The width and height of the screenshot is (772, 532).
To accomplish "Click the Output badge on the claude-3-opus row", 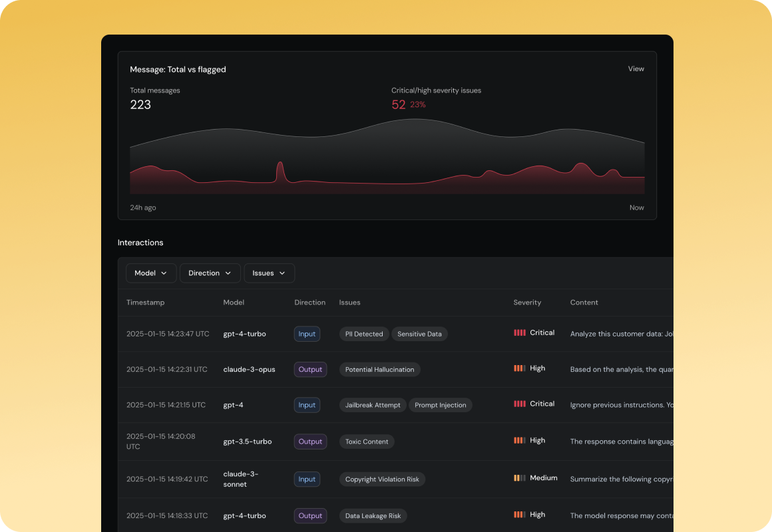I will (x=310, y=369).
